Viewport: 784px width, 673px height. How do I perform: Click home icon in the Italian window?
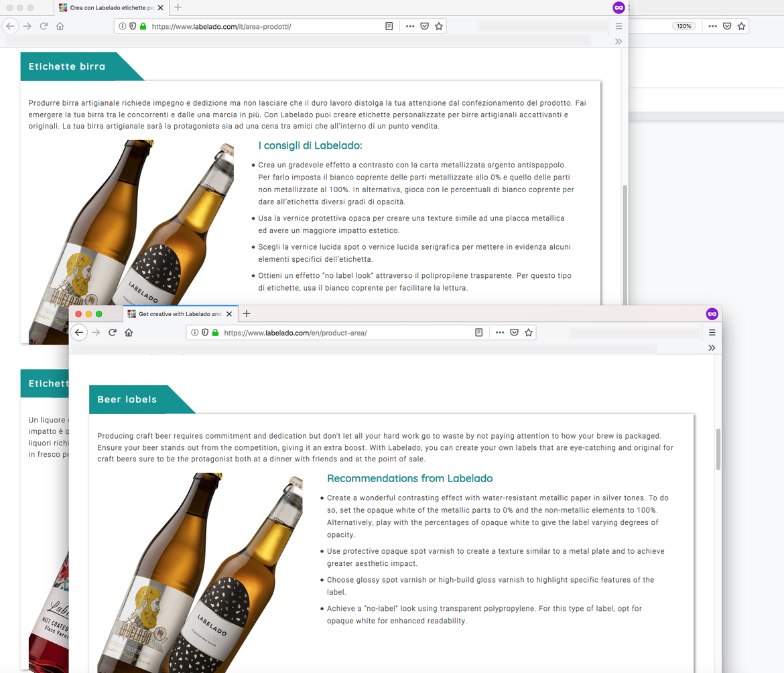click(x=60, y=27)
